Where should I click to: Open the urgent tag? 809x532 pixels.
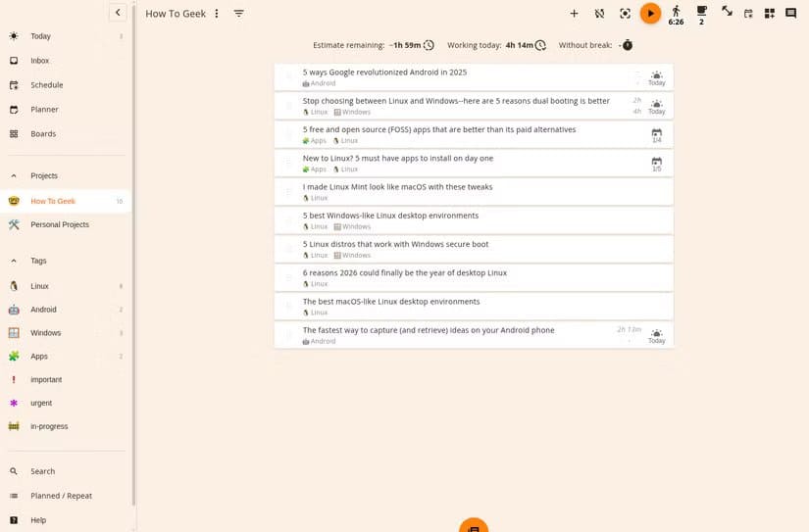point(66,403)
